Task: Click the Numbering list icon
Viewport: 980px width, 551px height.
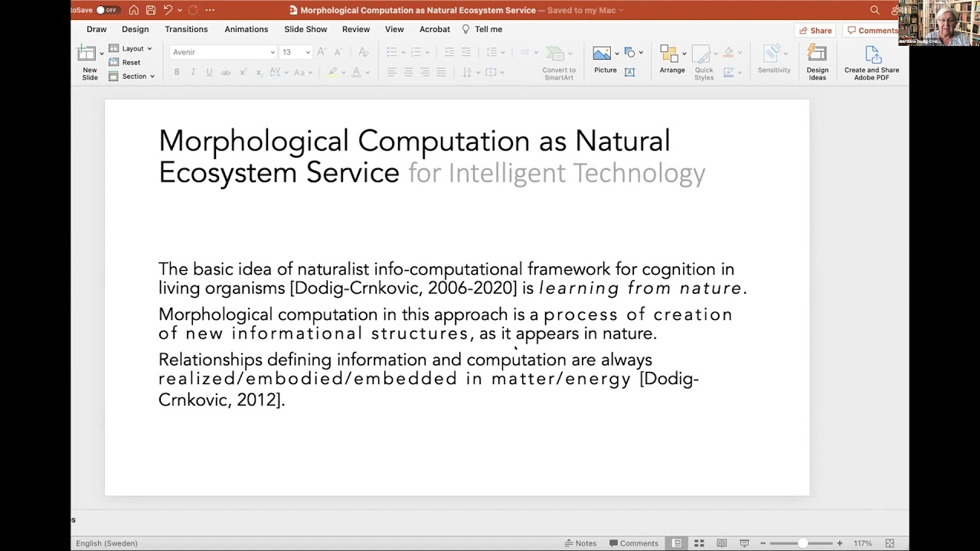Action: tap(416, 52)
